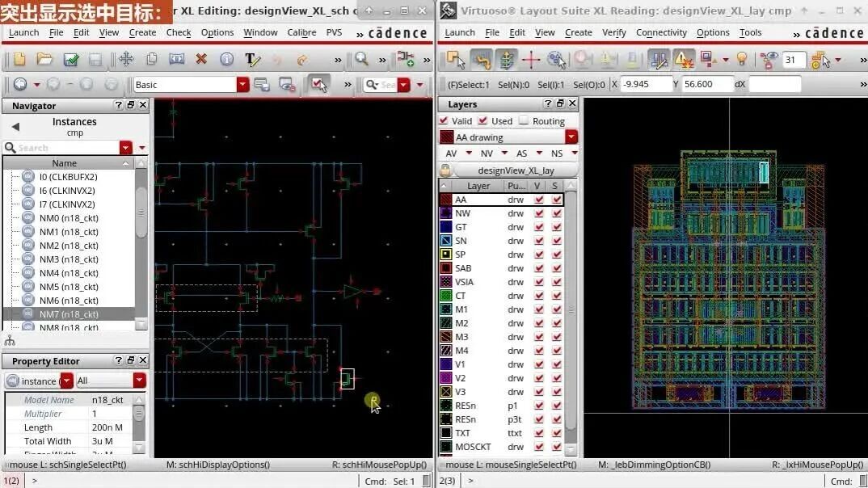Image resolution: width=868 pixels, height=488 pixels.
Task: Toggle selectable checkbox for M3 layer
Action: pyautogui.click(x=556, y=337)
